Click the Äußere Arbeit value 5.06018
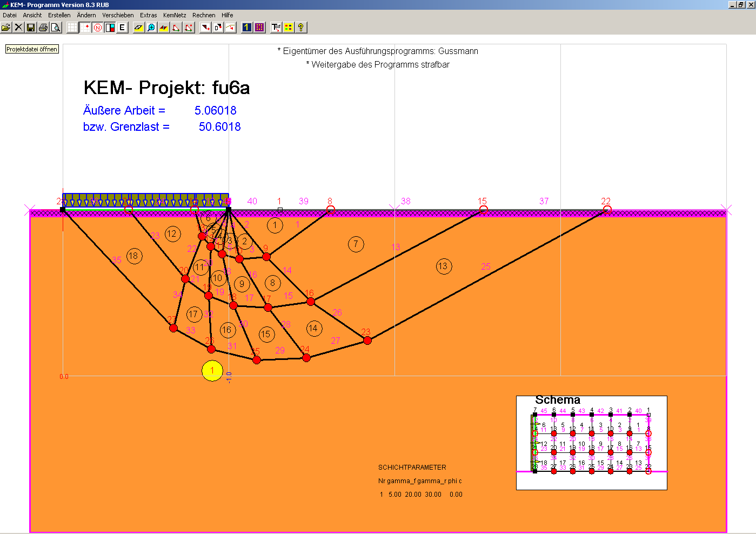The height and width of the screenshot is (534, 756). tap(216, 110)
